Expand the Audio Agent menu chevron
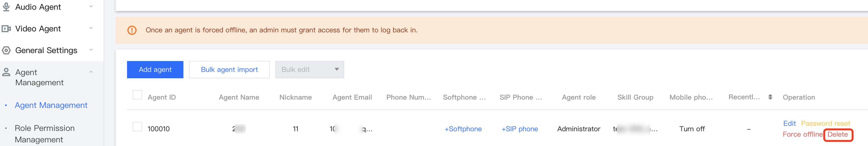This screenshot has width=868, height=146. (91, 6)
